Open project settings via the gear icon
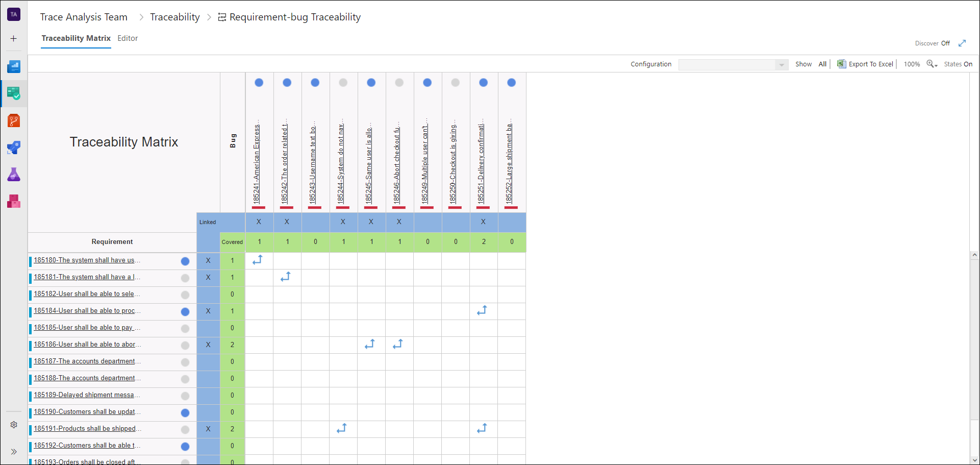980x465 pixels. (14, 424)
